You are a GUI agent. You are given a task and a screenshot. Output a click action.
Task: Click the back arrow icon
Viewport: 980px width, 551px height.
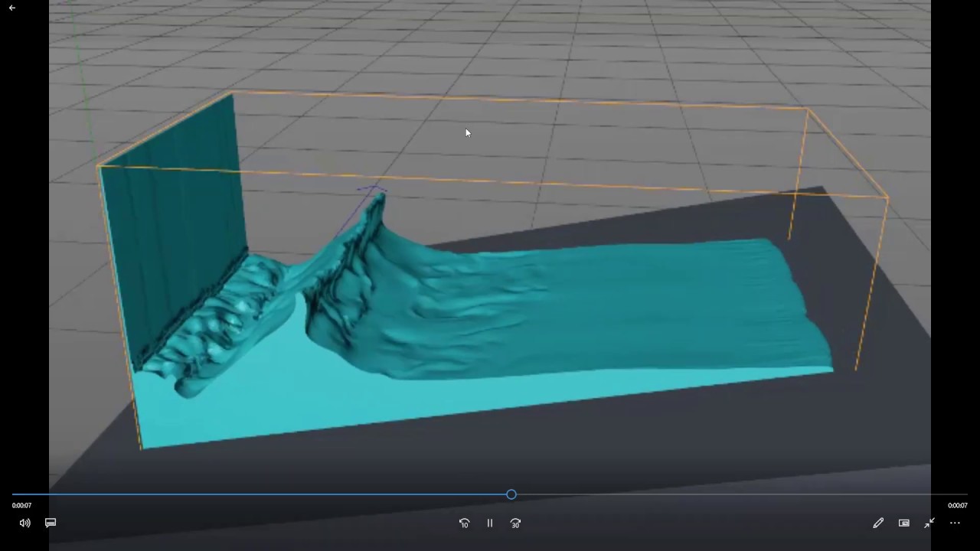(11, 8)
